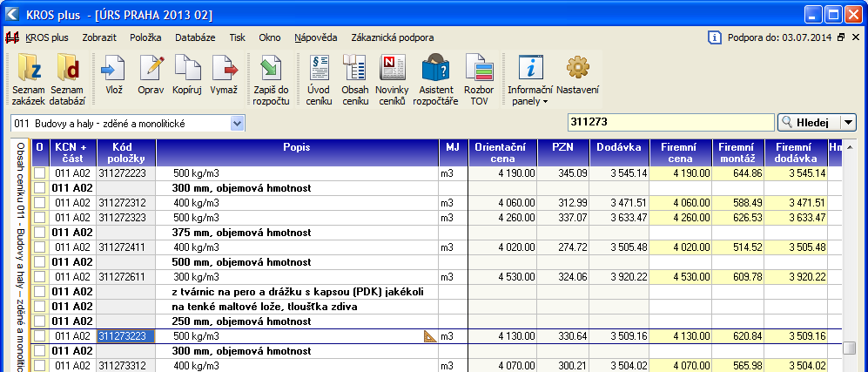Open the Budovy a haly price list dropdown
Viewport: 868px width, 372px height.
237,124
